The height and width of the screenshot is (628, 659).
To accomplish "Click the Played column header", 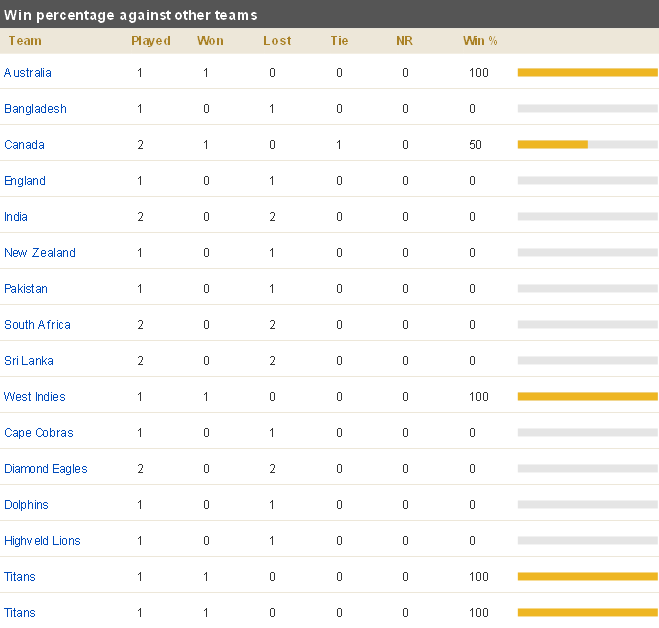I will click(151, 41).
